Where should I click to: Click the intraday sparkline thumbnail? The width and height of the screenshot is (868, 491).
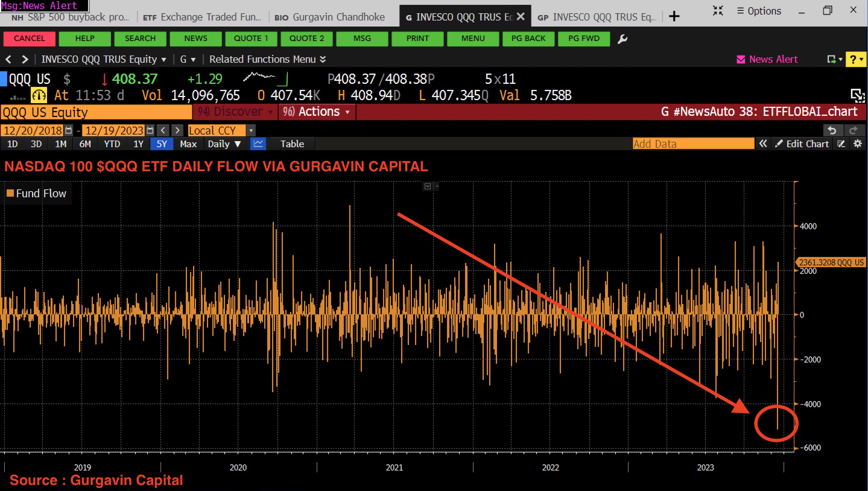coord(265,79)
